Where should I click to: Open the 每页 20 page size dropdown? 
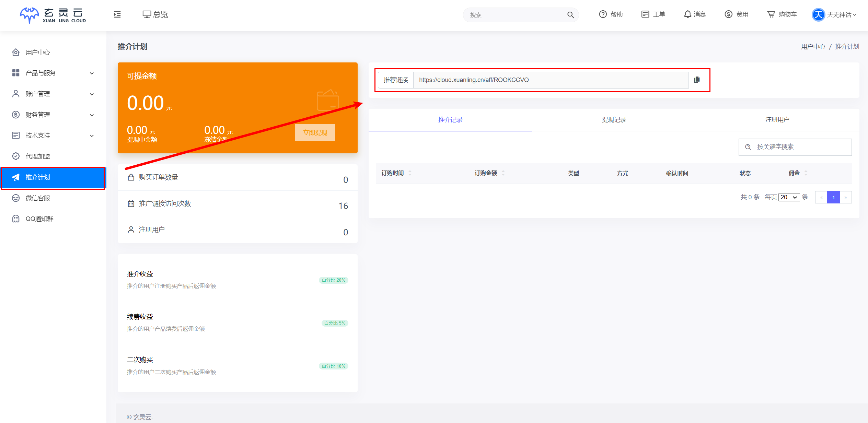pos(789,197)
